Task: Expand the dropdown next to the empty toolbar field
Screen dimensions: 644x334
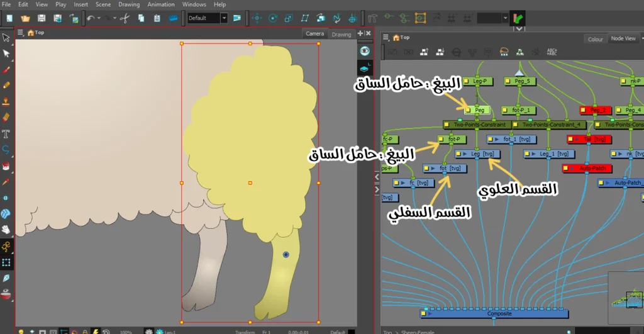Action: tap(505, 18)
